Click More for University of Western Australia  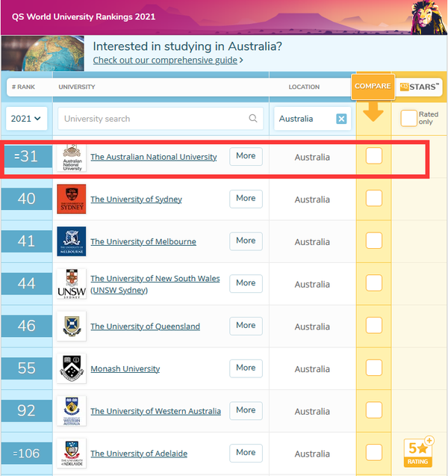tap(246, 410)
